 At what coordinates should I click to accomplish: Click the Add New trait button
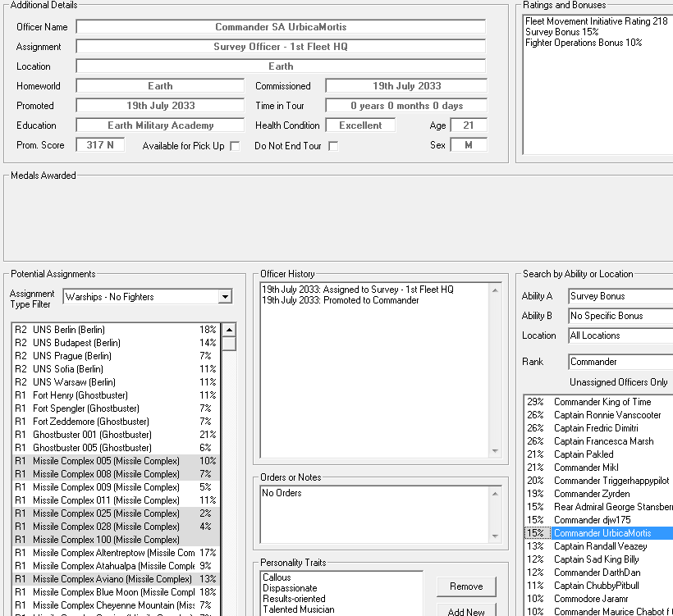(x=466, y=611)
